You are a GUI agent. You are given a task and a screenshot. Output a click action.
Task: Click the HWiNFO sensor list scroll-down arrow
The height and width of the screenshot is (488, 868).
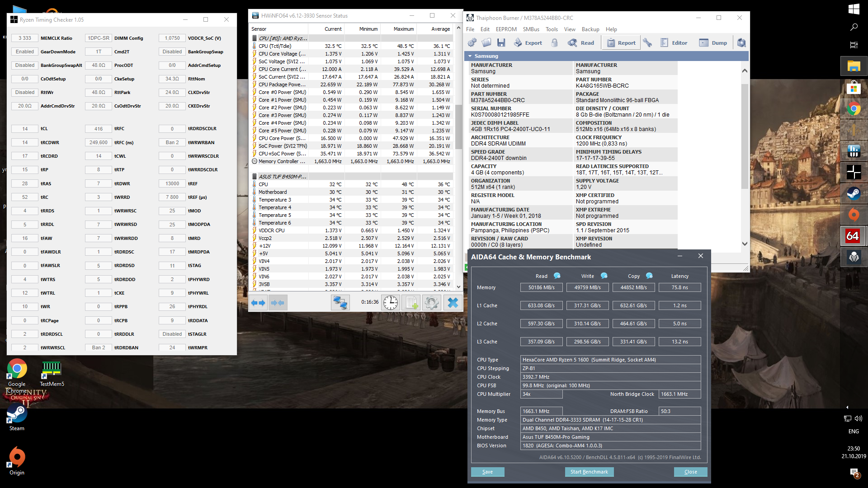coord(458,286)
